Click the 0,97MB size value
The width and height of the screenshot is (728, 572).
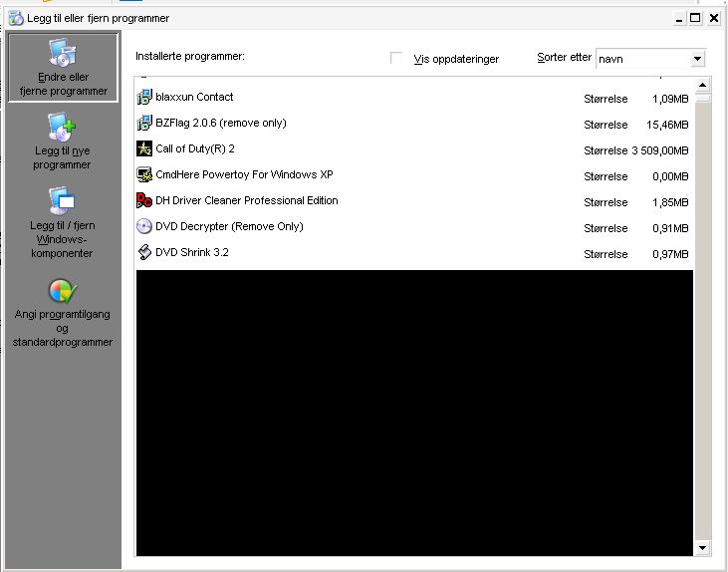coord(670,254)
